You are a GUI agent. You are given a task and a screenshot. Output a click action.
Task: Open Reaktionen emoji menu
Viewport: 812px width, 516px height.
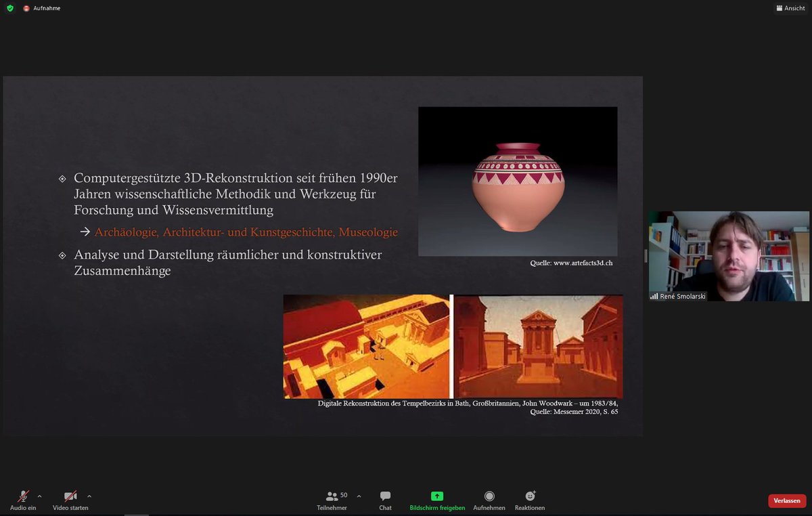530,500
